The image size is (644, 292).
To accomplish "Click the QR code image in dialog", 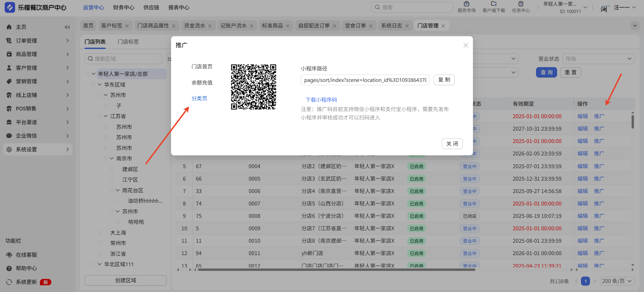I will tap(254, 87).
